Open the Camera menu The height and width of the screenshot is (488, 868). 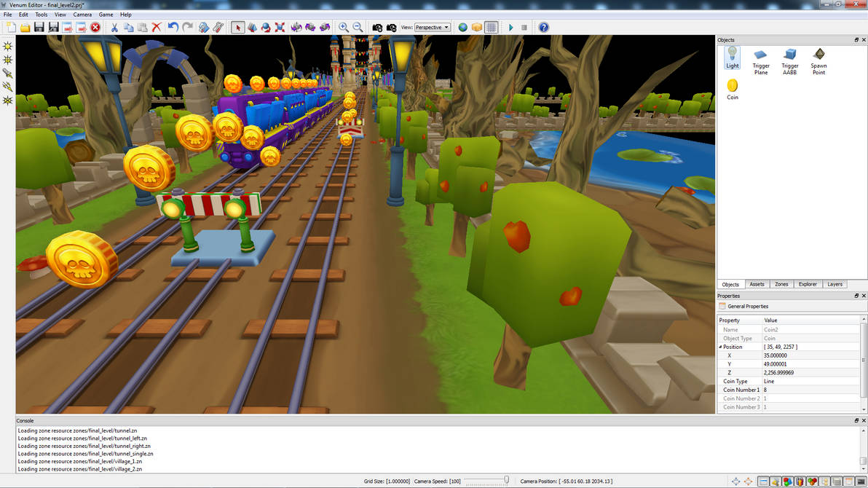tap(82, 15)
